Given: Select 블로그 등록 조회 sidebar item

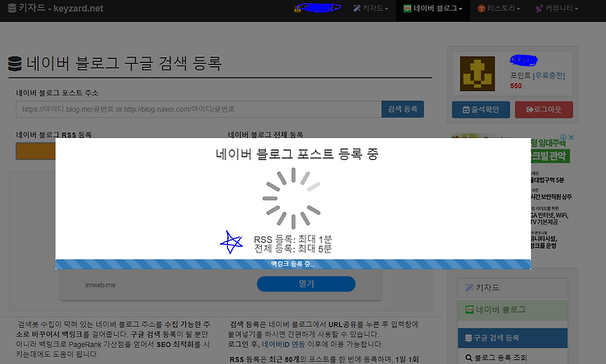Looking at the screenshot, I should tap(512, 358).
